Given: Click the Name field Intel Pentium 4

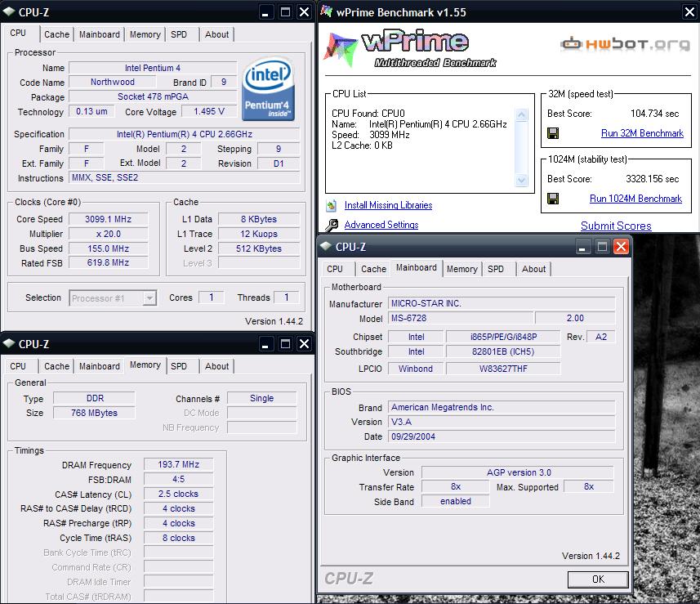Looking at the screenshot, I should click(x=153, y=68).
